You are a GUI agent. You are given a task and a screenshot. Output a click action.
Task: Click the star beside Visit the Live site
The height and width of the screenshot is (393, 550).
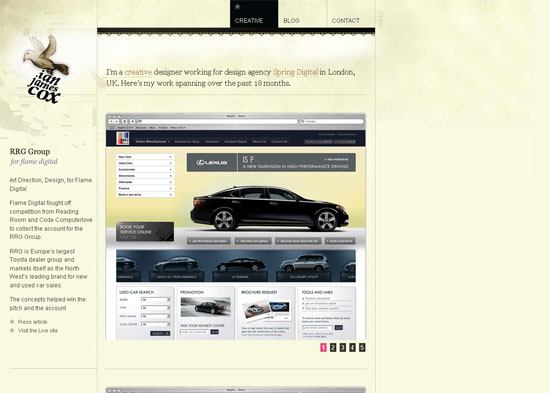click(12, 330)
